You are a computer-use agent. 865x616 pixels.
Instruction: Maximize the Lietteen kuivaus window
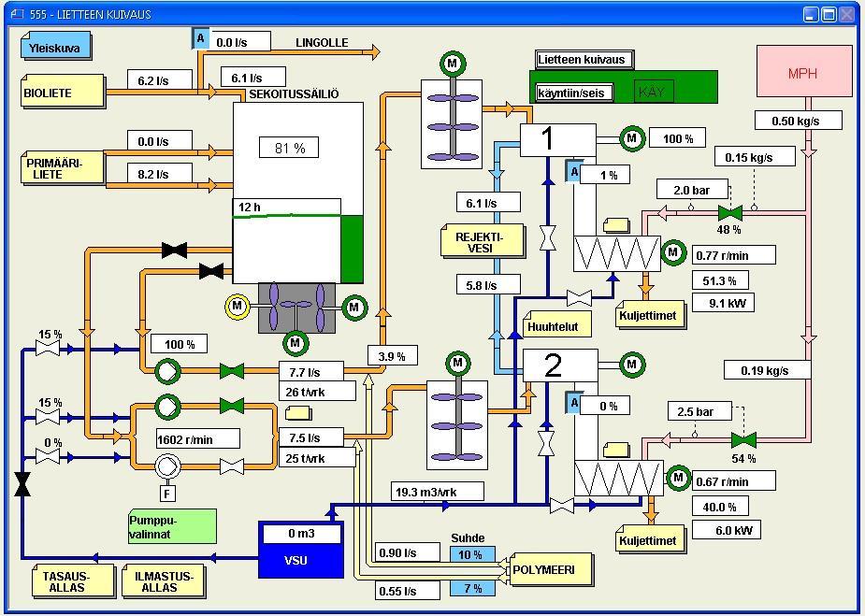click(829, 15)
